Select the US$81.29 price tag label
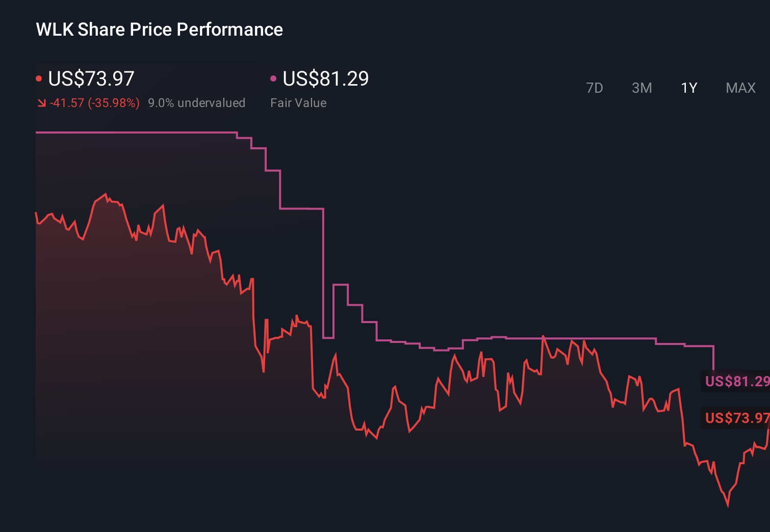770x532 pixels. click(736, 381)
